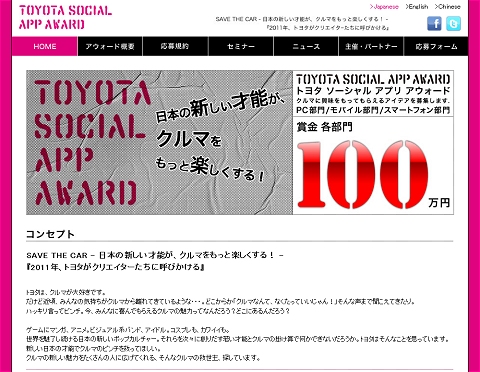Viewport: 480px width, 372px height.
Task: Go to the 応募規約 page
Action: tap(175, 46)
